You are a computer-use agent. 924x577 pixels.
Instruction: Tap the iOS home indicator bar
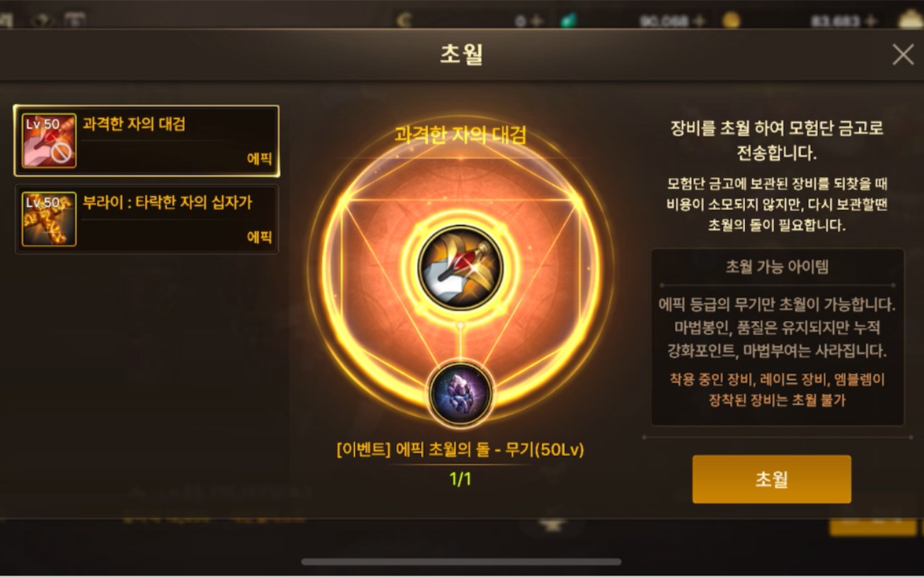coord(461,562)
